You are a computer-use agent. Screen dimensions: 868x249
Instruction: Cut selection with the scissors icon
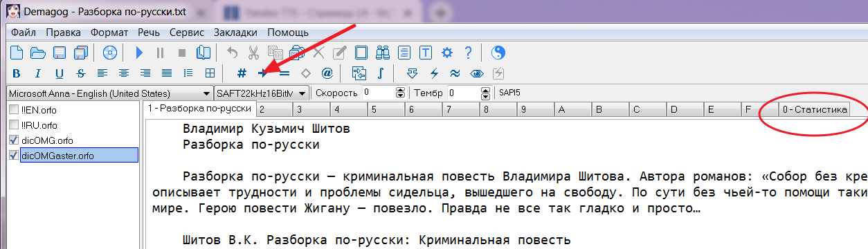point(254,53)
